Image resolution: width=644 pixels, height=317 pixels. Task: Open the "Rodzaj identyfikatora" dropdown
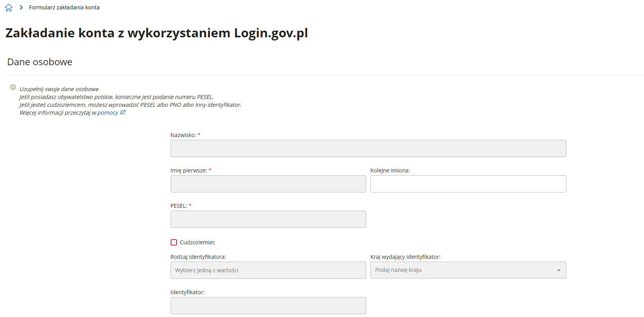click(x=268, y=270)
